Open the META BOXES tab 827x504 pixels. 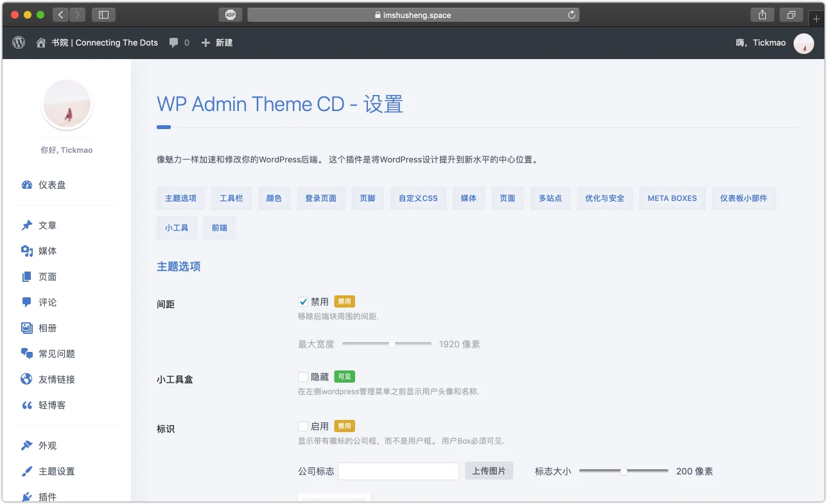672,198
